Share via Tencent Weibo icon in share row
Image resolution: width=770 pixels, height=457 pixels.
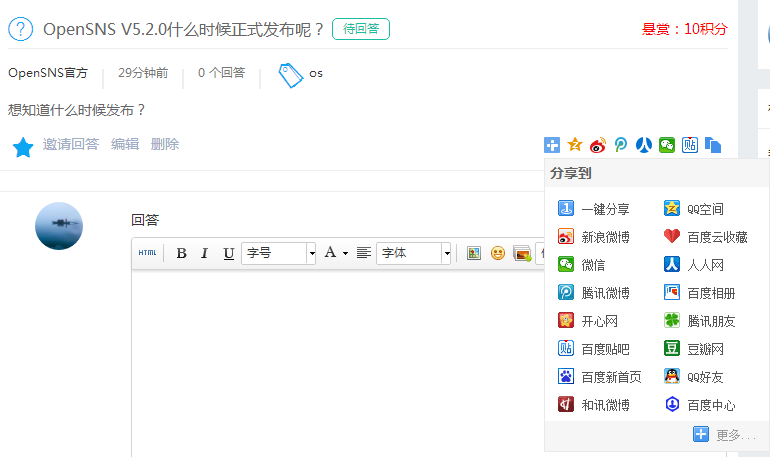click(x=621, y=145)
